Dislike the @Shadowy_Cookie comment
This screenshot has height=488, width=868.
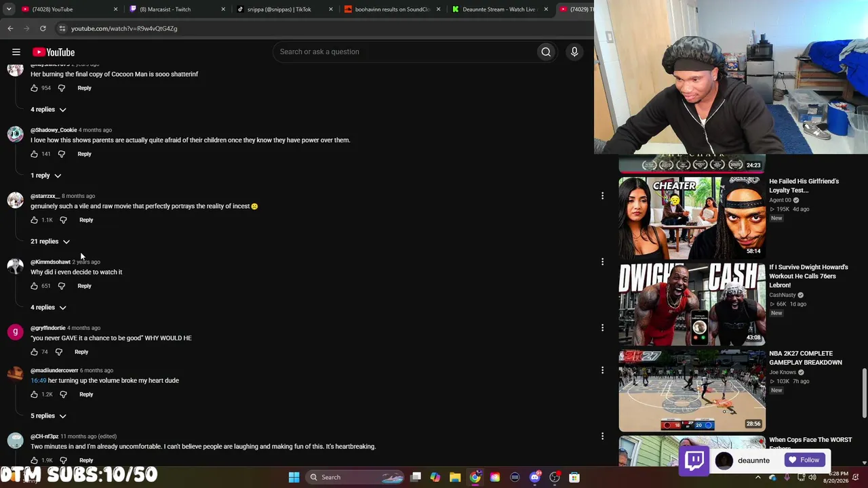(62, 154)
